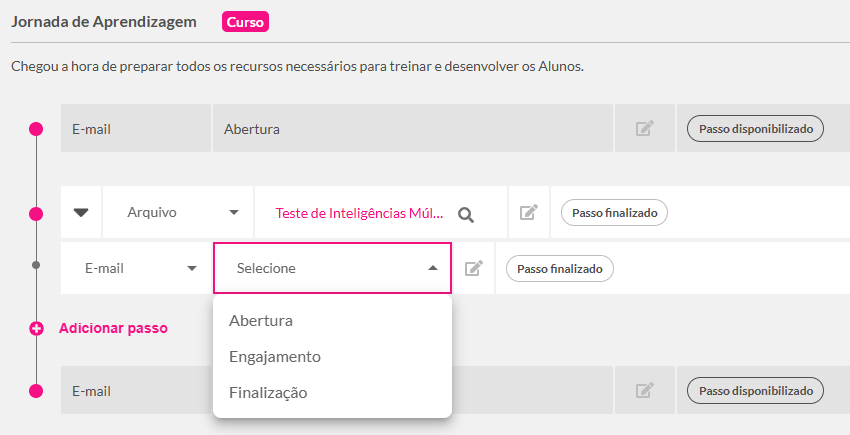Close the Selecione dropdown via arrow
The width and height of the screenshot is (850, 435).
pos(433,268)
